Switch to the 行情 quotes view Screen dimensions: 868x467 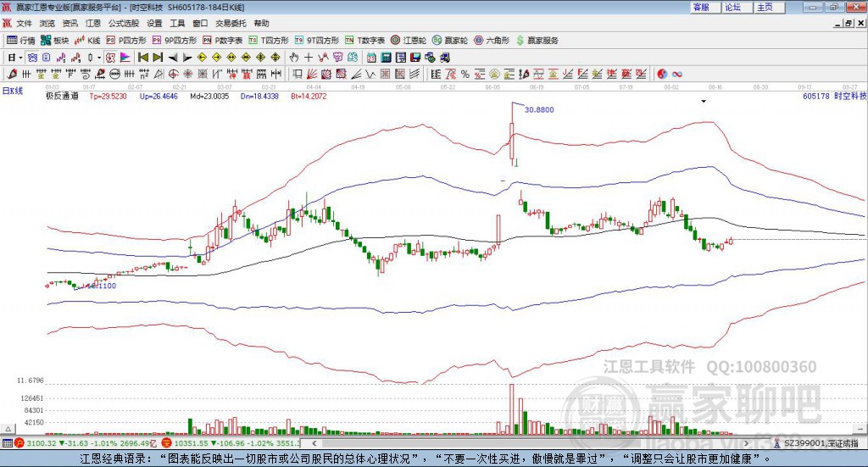click(x=21, y=41)
